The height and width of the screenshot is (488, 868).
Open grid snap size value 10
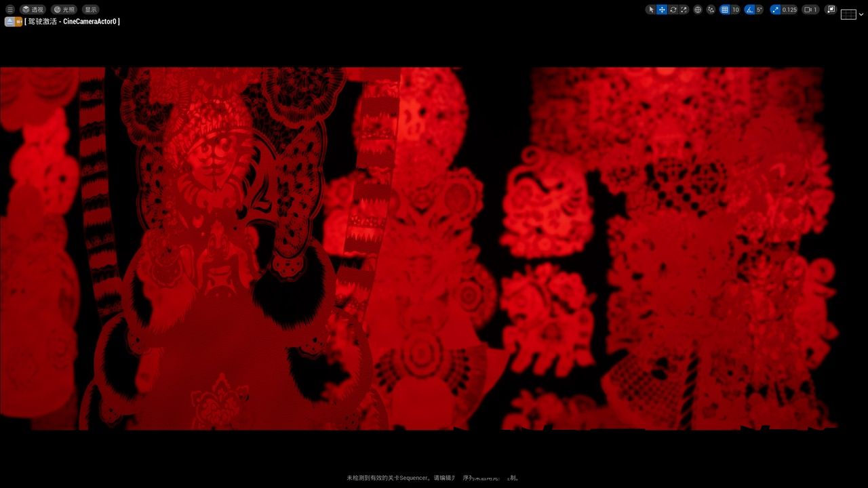(736, 9)
